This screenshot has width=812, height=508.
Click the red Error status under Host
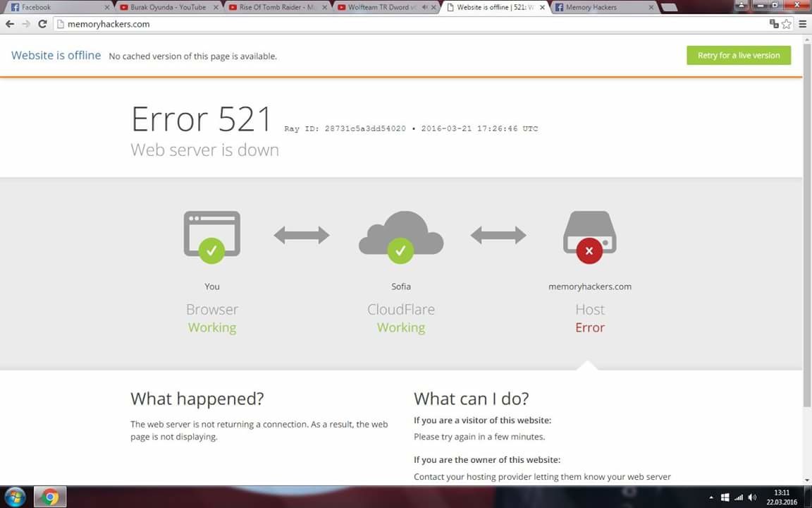click(x=590, y=327)
